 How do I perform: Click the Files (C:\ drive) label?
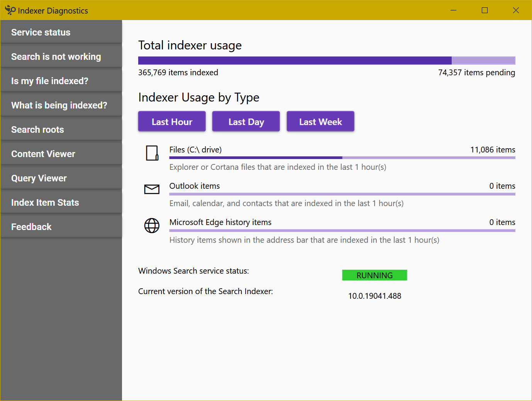195,150
